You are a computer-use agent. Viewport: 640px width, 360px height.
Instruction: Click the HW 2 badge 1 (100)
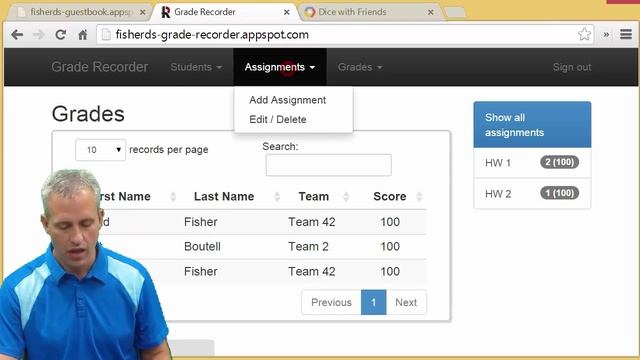pyautogui.click(x=560, y=193)
